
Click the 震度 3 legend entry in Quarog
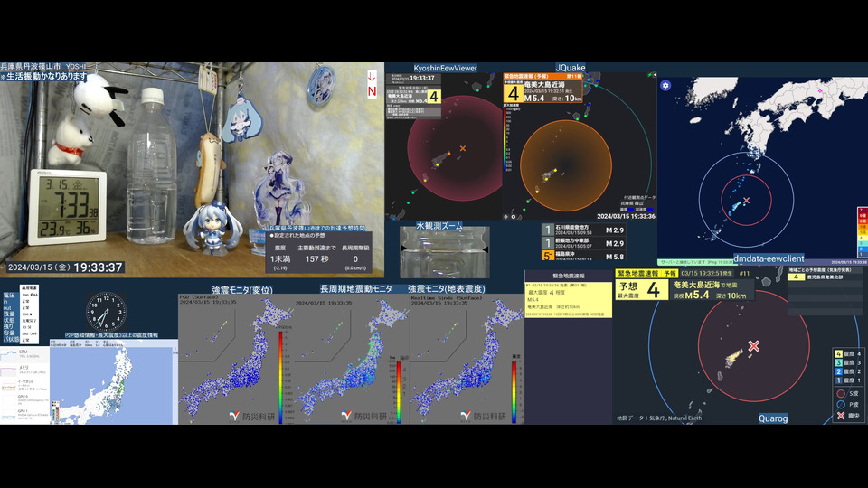(x=848, y=362)
